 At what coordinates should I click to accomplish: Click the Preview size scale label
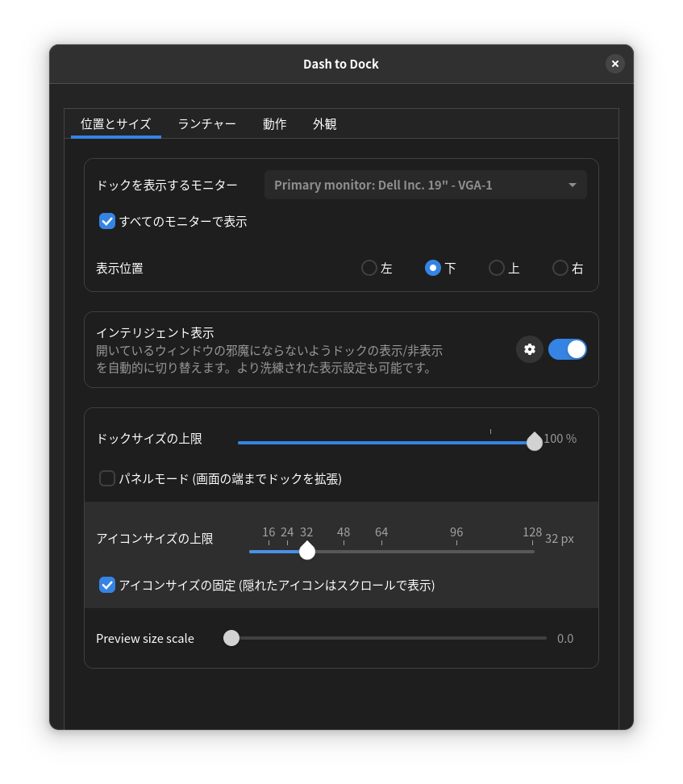tap(145, 639)
